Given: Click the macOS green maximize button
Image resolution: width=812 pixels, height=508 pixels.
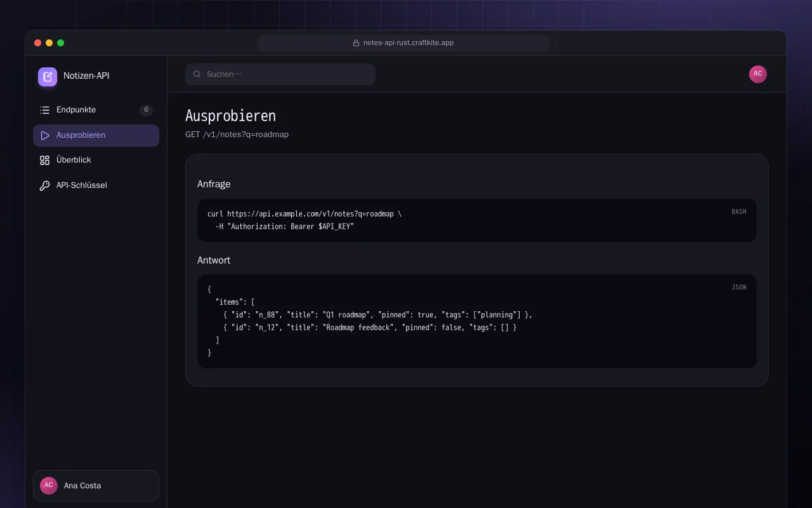Looking at the screenshot, I should (61, 43).
